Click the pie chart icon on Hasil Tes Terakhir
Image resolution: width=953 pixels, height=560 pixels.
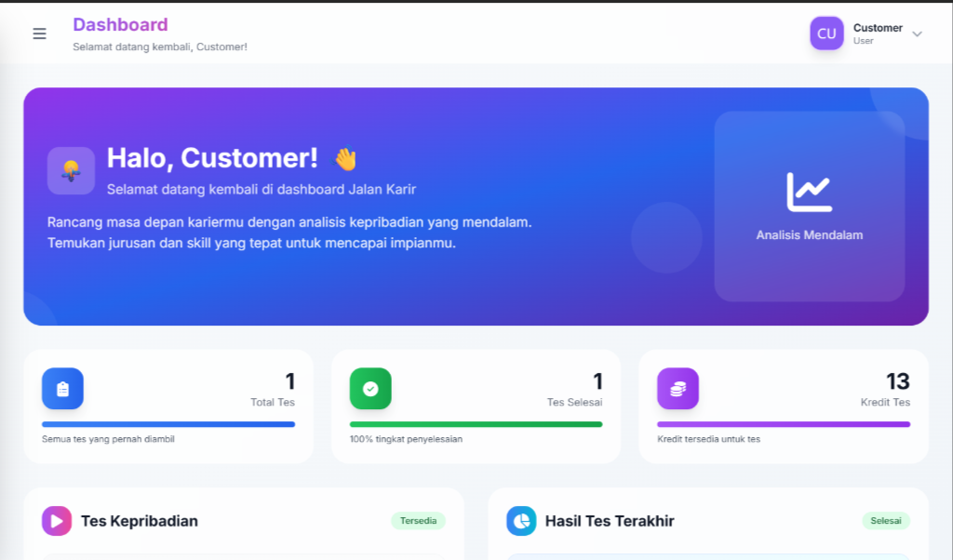521,521
